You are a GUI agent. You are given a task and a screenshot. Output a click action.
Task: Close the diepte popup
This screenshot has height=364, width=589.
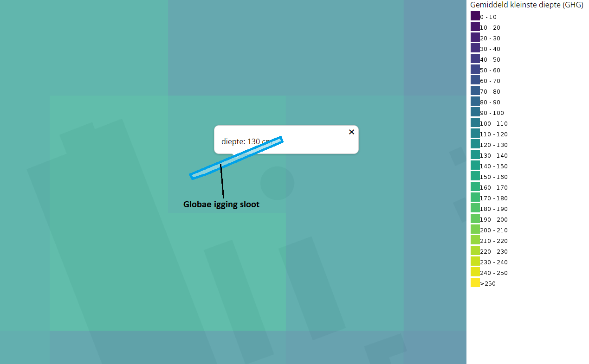point(351,132)
